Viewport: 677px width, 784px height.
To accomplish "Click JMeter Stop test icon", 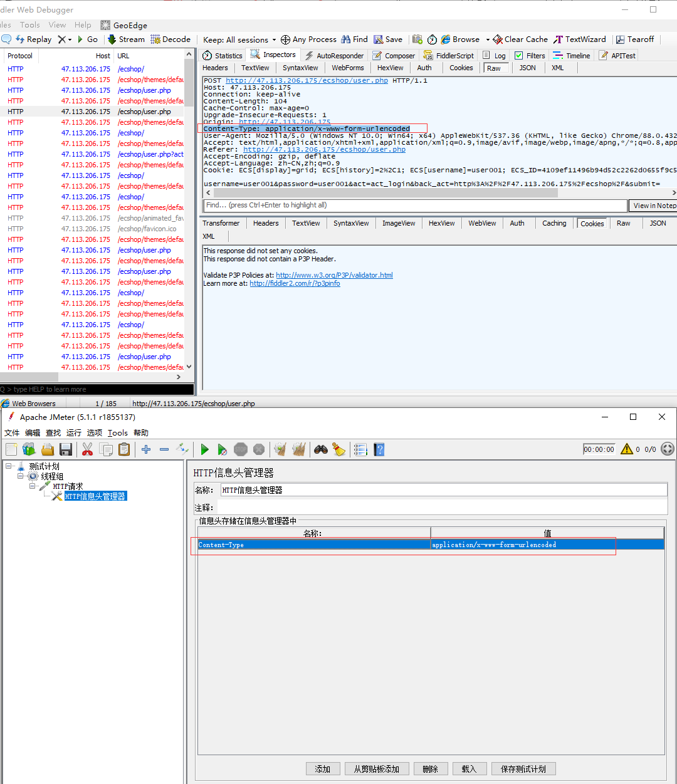I will [241, 449].
